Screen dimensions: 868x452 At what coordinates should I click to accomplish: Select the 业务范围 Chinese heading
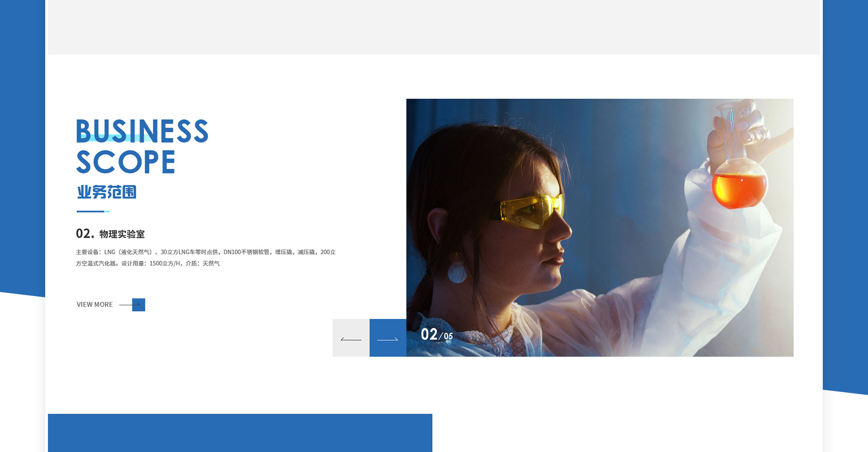coord(107,192)
